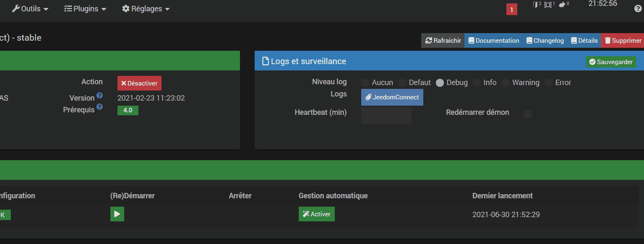Click the red notification badge showing 1

[x=511, y=10]
